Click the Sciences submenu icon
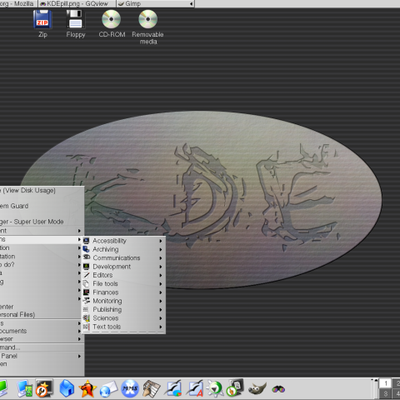This screenshot has width=400, height=400. point(86,318)
